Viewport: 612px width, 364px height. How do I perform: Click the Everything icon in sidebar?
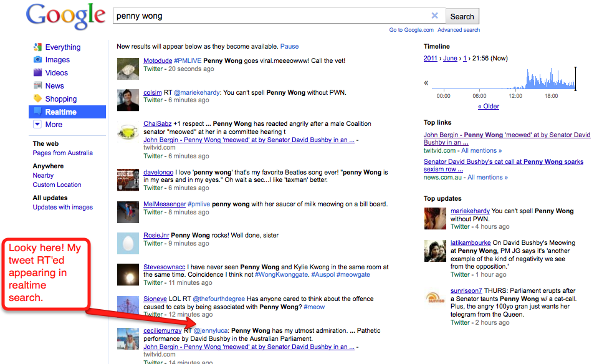point(37,47)
